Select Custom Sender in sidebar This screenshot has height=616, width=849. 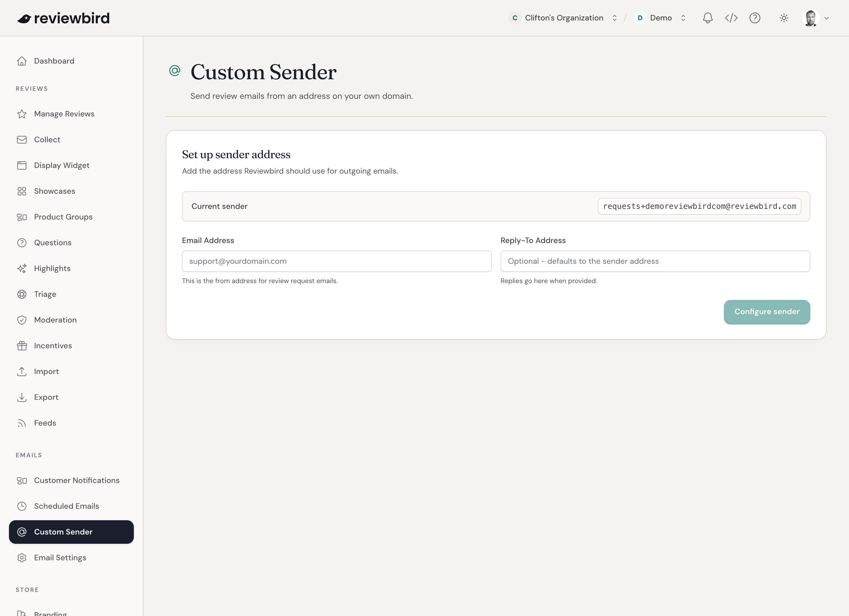71,532
